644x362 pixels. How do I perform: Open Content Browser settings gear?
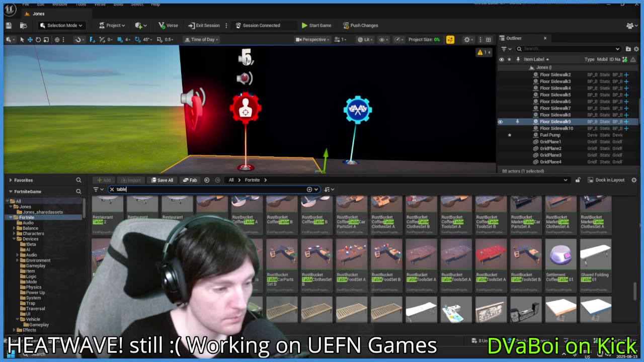[x=634, y=180]
